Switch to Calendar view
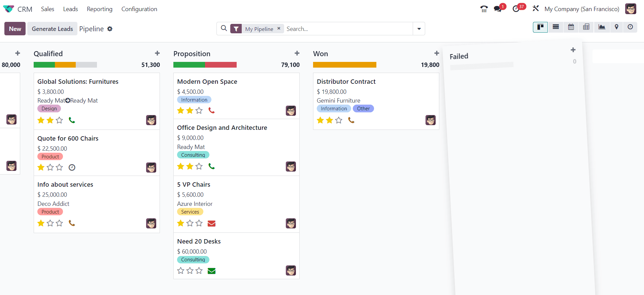The image size is (644, 295). (x=571, y=27)
